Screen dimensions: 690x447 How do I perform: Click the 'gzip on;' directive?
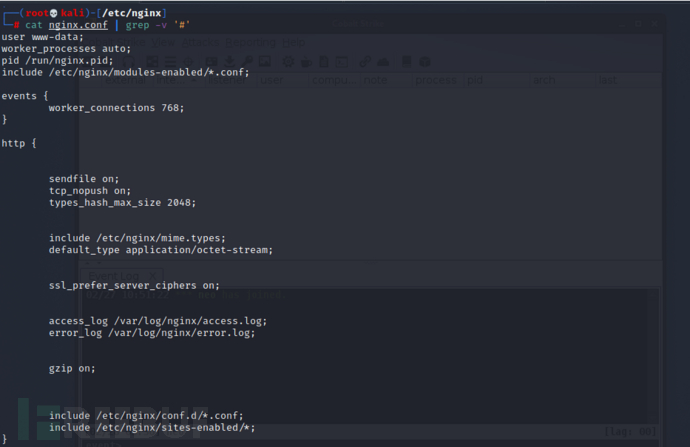pos(72,368)
